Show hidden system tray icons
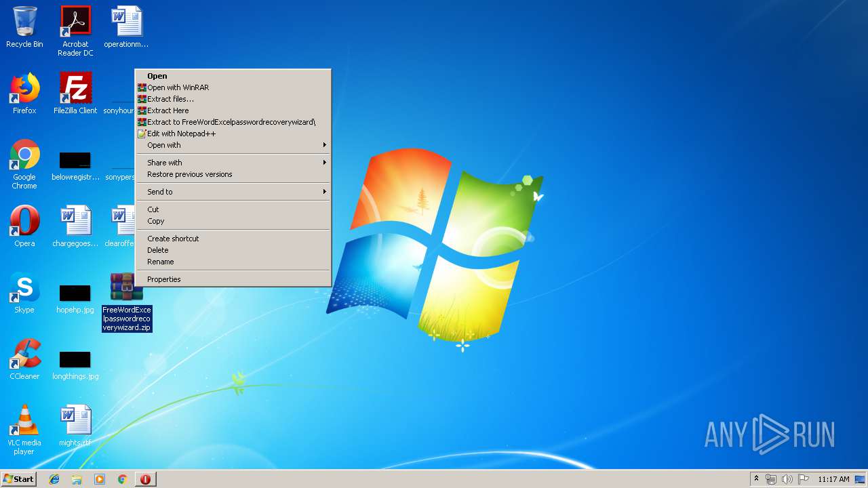868x488 pixels. click(757, 479)
